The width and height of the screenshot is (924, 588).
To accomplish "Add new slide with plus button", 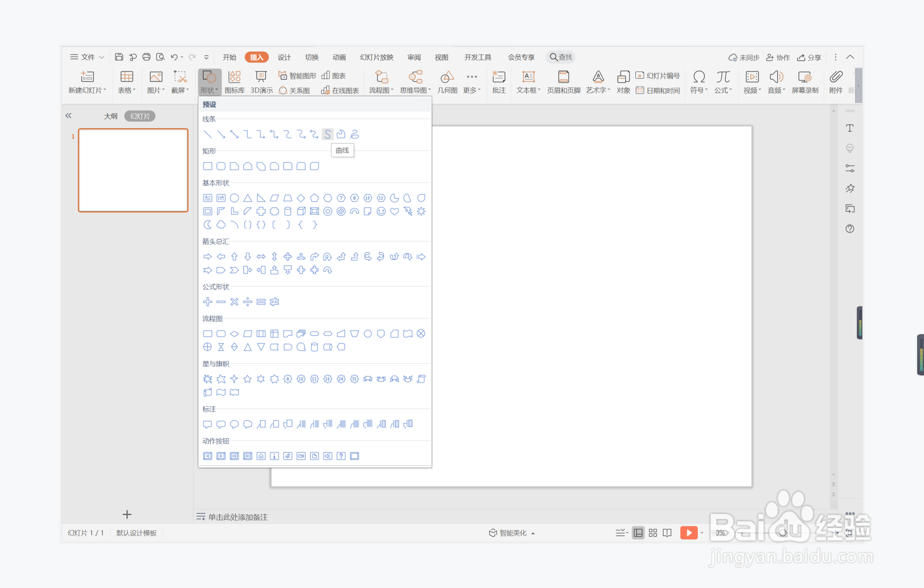I will [127, 514].
